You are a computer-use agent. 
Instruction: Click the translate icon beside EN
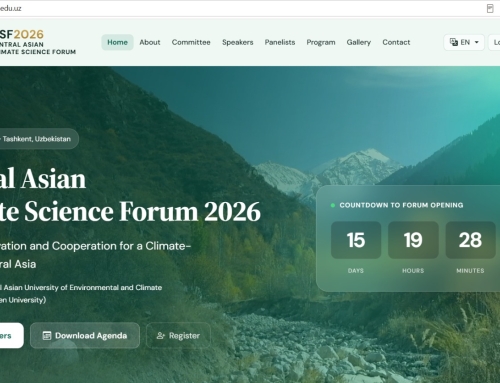click(x=453, y=42)
